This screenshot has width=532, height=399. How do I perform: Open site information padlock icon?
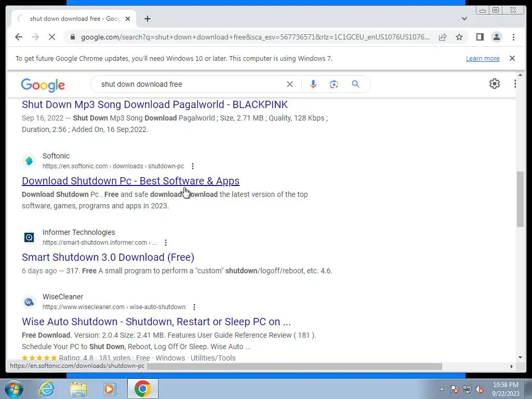click(73, 37)
